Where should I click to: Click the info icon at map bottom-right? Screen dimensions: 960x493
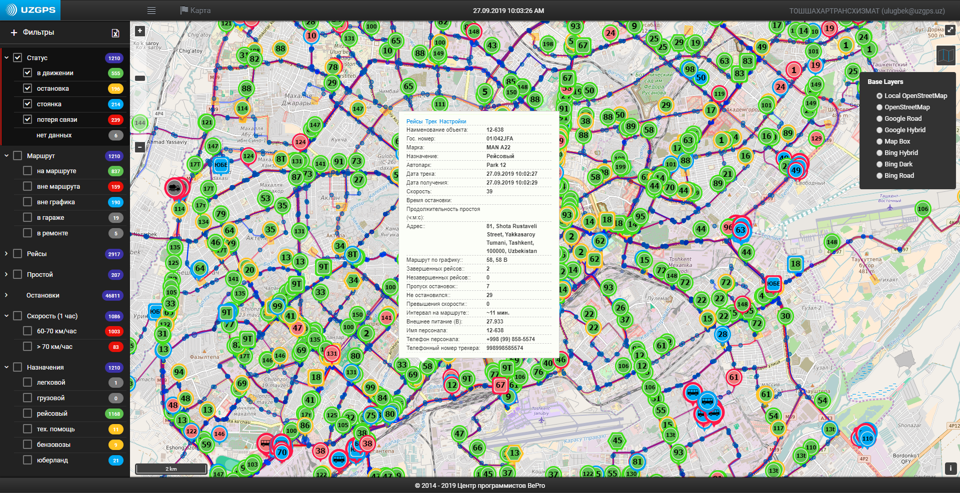[950, 468]
